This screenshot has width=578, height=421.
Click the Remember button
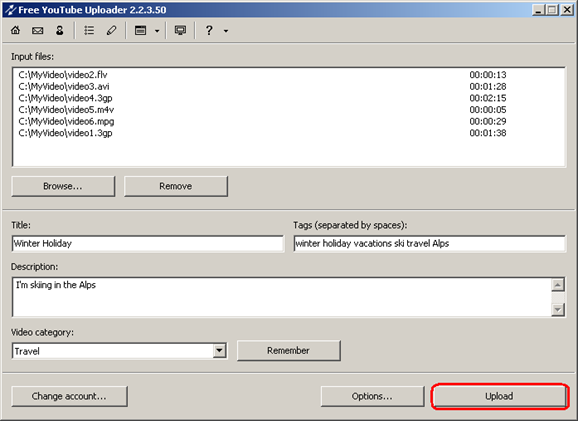click(289, 351)
